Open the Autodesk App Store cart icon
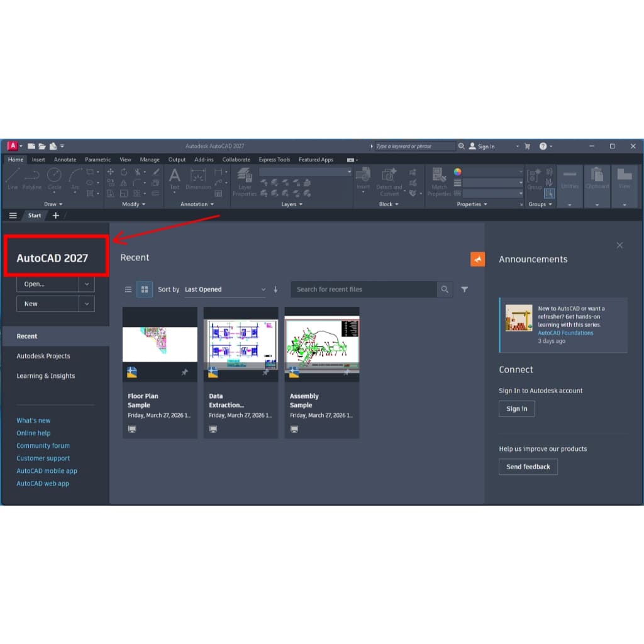This screenshot has height=644, width=644. point(528,146)
